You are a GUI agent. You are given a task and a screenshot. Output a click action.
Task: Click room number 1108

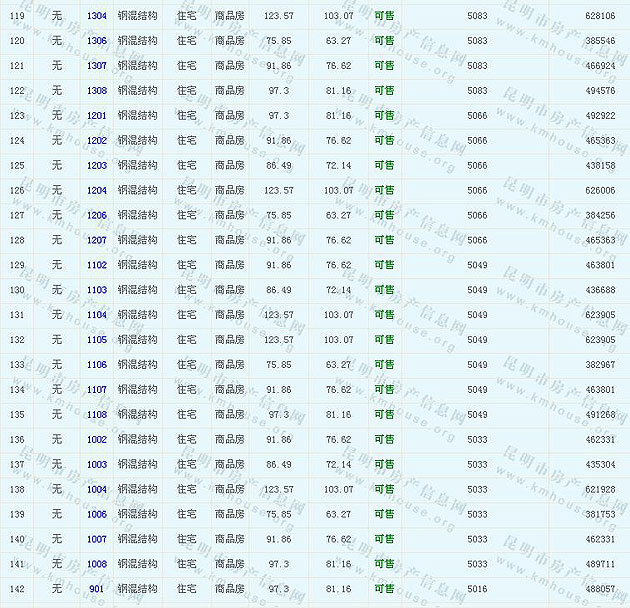[x=97, y=415]
